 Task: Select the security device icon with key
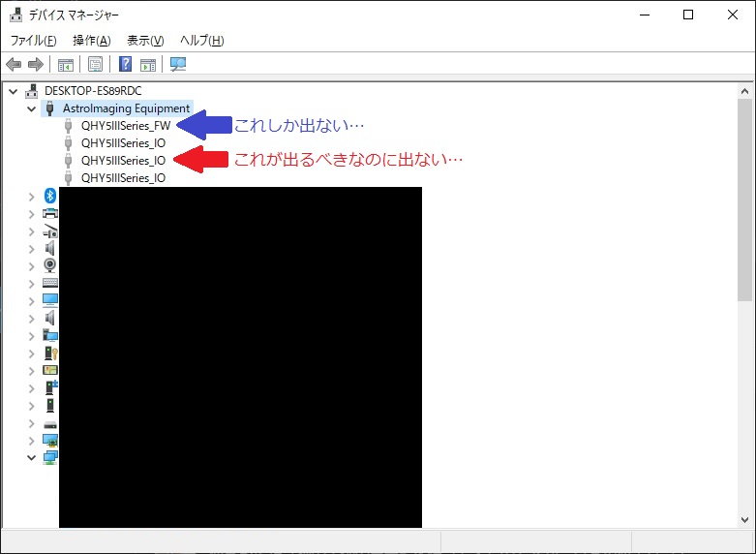[x=50, y=354]
